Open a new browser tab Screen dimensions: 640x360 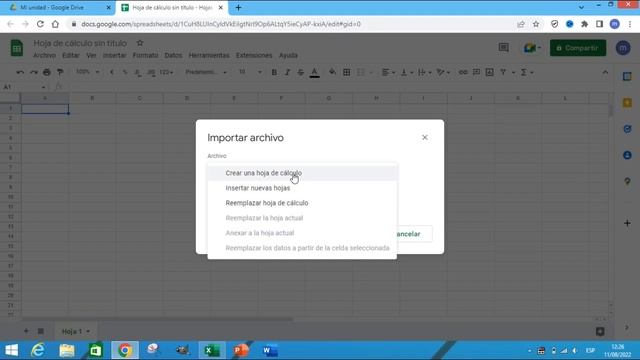click(238, 7)
